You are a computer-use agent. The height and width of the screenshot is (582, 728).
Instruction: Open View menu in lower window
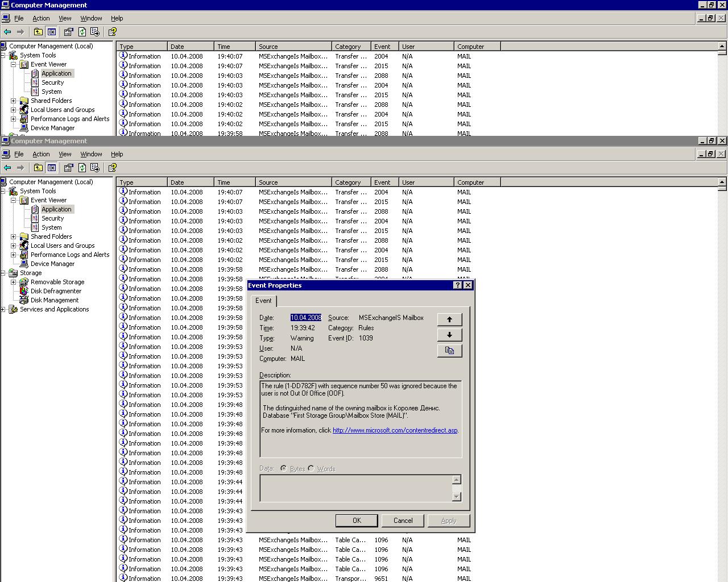[65, 154]
